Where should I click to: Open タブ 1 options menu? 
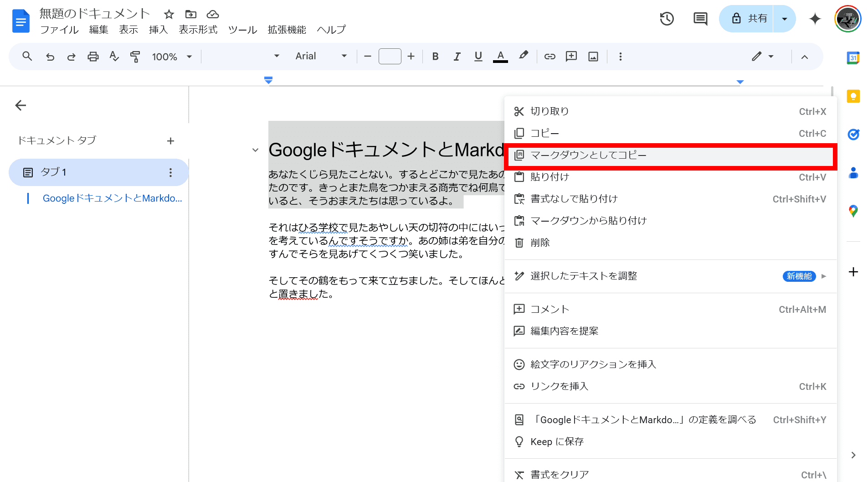tap(170, 172)
